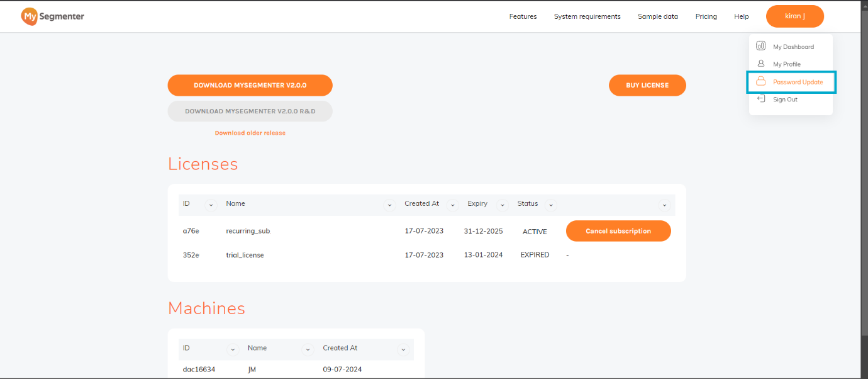Open the Licenses Name column filter chevron
The image size is (868, 379).
click(390, 205)
